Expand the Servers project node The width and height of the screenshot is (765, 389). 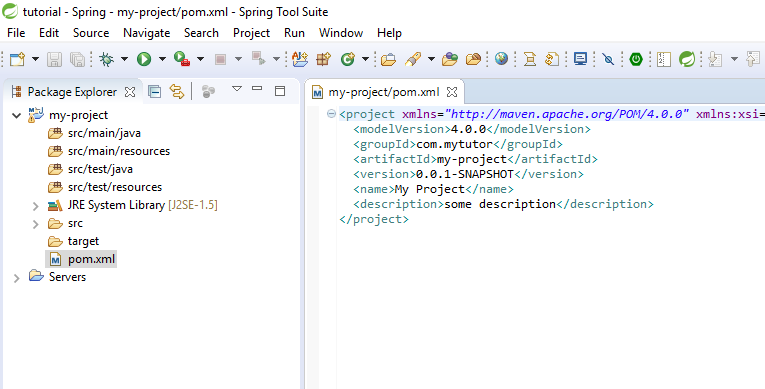tap(17, 278)
